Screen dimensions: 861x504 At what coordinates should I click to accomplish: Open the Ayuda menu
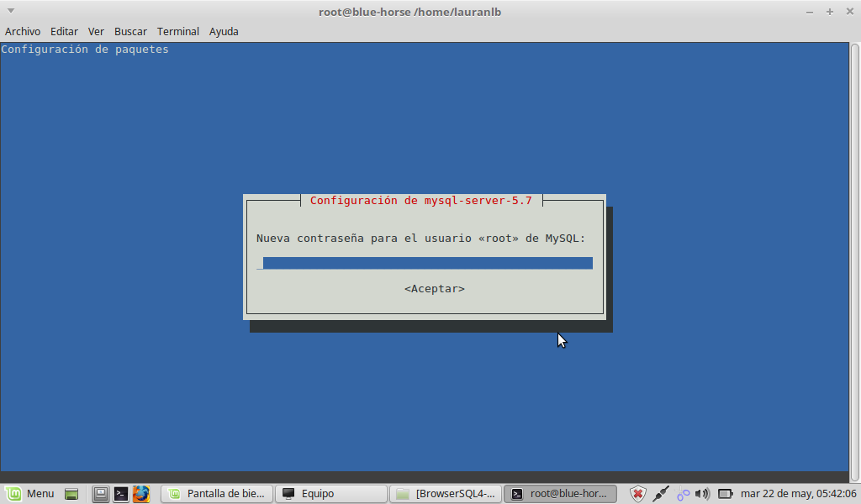coord(224,31)
